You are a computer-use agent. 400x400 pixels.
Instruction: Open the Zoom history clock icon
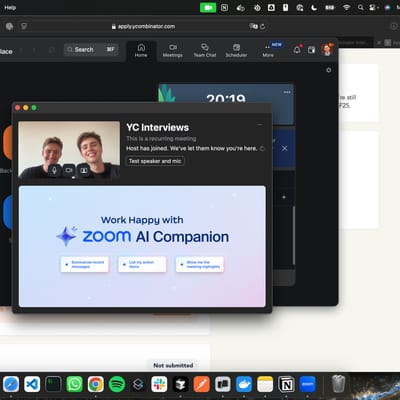pyautogui.click(x=52, y=50)
